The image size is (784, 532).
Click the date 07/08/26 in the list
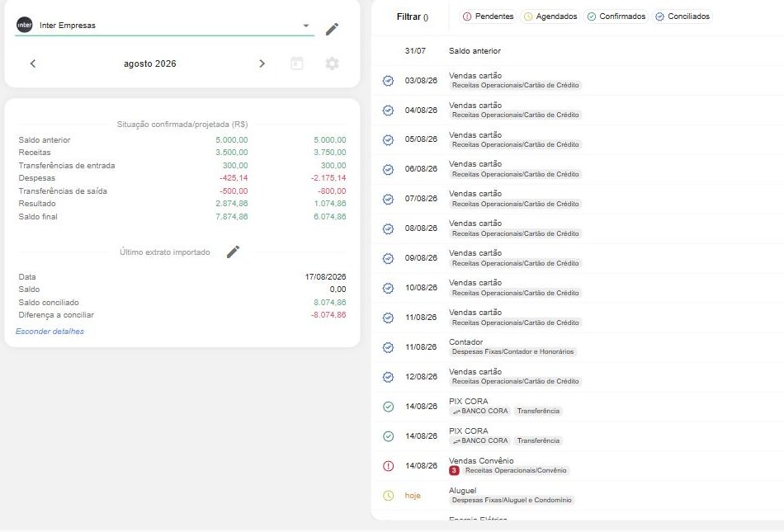[x=421, y=199]
